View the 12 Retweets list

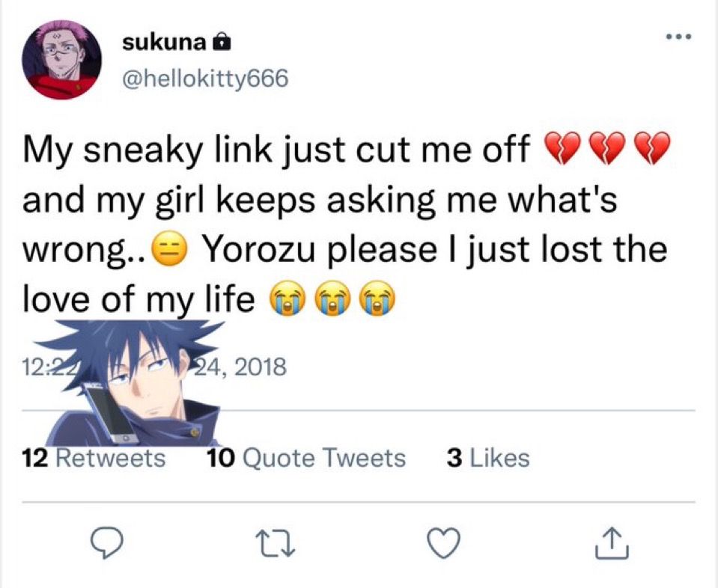coord(94,458)
